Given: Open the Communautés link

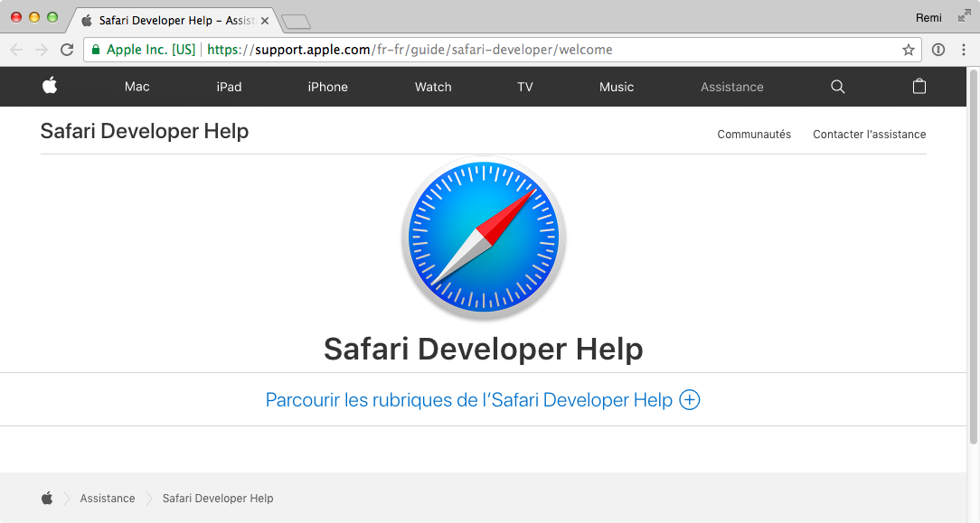Looking at the screenshot, I should pyautogui.click(x=754, y=135).
